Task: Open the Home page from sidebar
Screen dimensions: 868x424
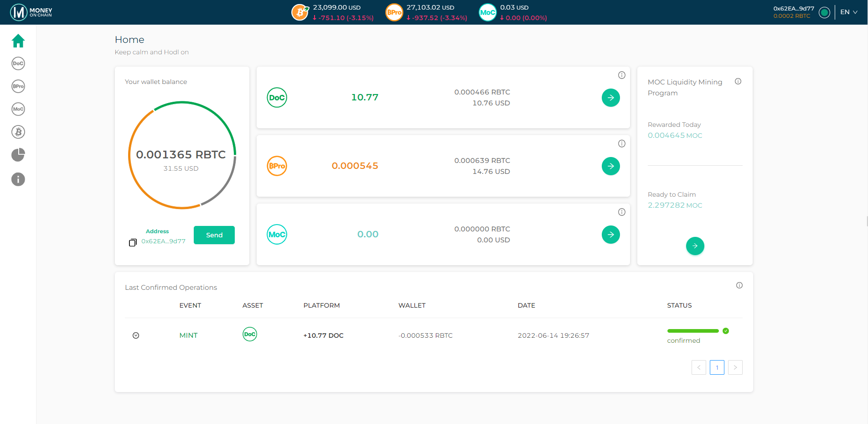Action: click(18, 41)
